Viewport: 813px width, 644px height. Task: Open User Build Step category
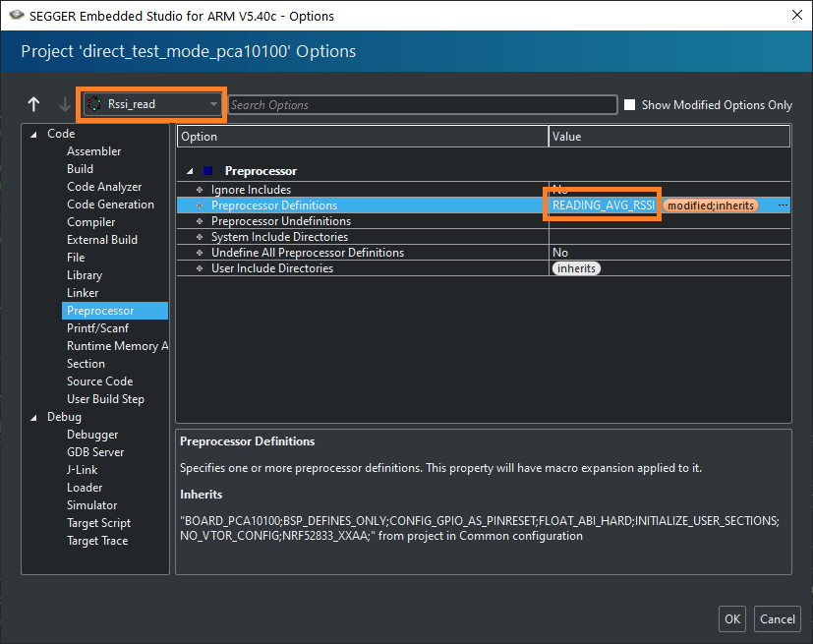[105, 399]
